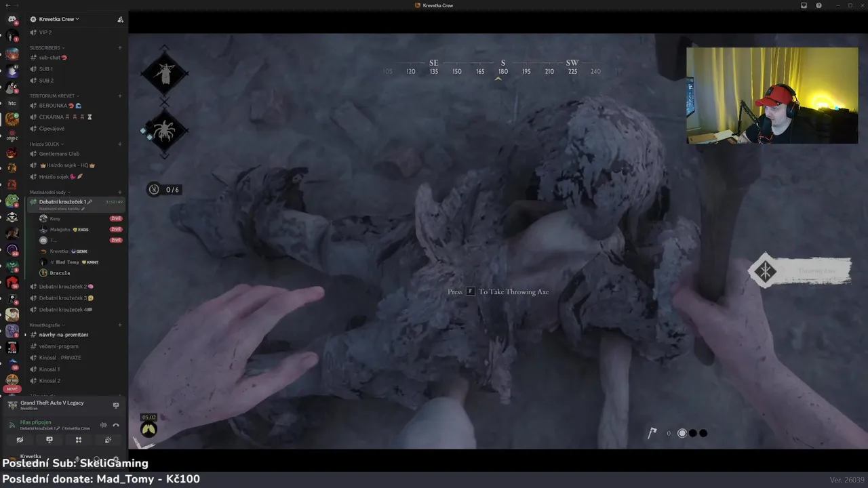
Task: Click the Throwing Axe weapon banner
Action: pos(800,271)
